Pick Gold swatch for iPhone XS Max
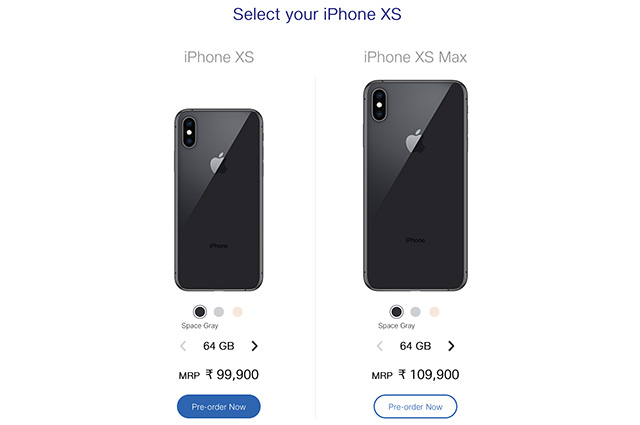This screenshot has width=640, height=425. [434, 312]
